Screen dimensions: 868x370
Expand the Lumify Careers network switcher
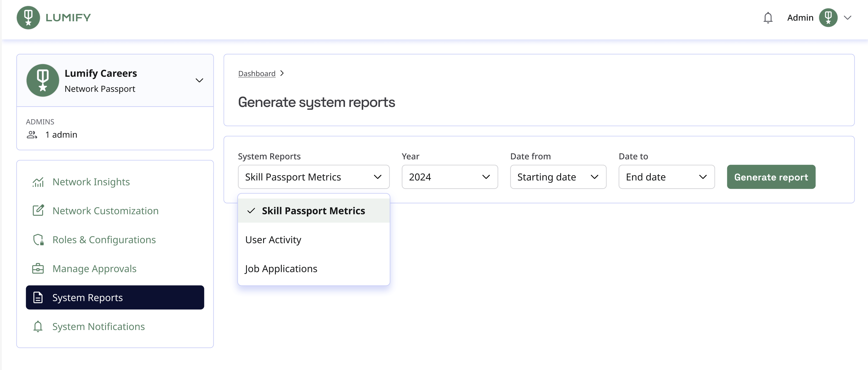(199, 80)
